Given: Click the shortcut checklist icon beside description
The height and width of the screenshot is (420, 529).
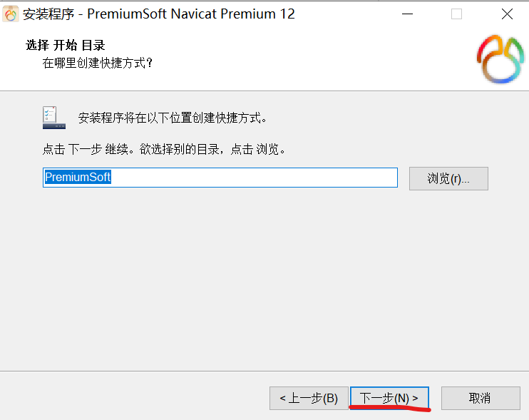Looking at the screenshot, I should point(54,118).
